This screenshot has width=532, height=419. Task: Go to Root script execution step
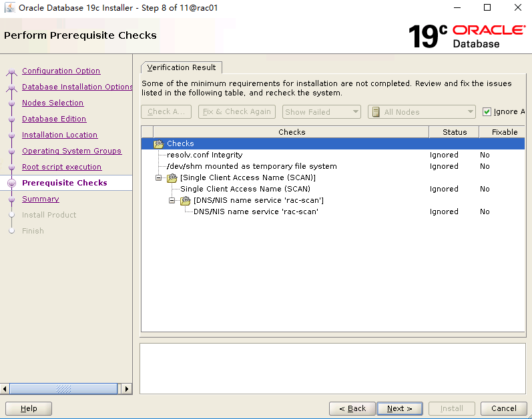pos(62,167)
